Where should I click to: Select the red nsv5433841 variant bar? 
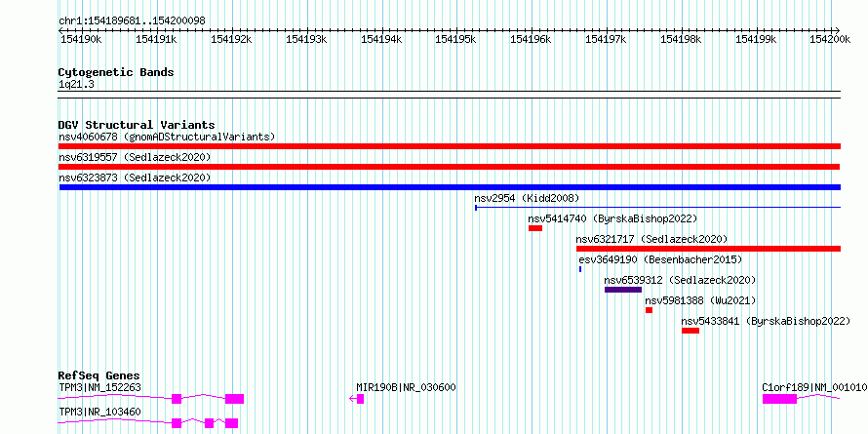point(690,331)
